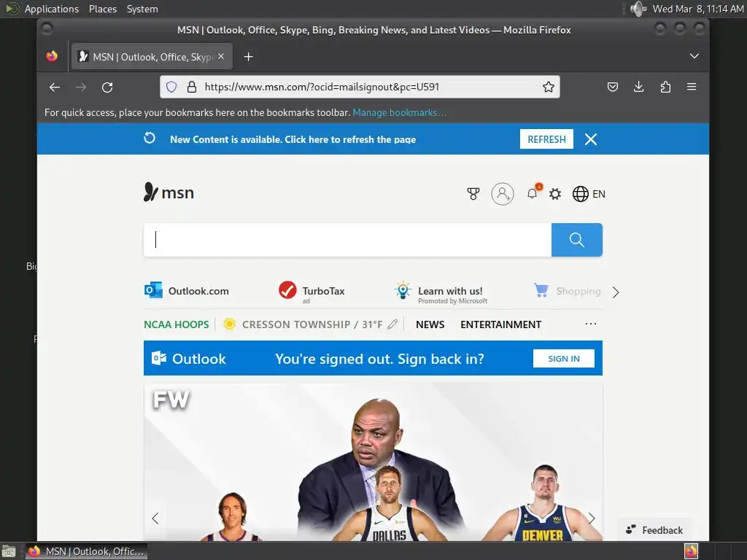Dismiss the New Content banner
Viewport: 747px width, 560px height.
coord(591,139)
